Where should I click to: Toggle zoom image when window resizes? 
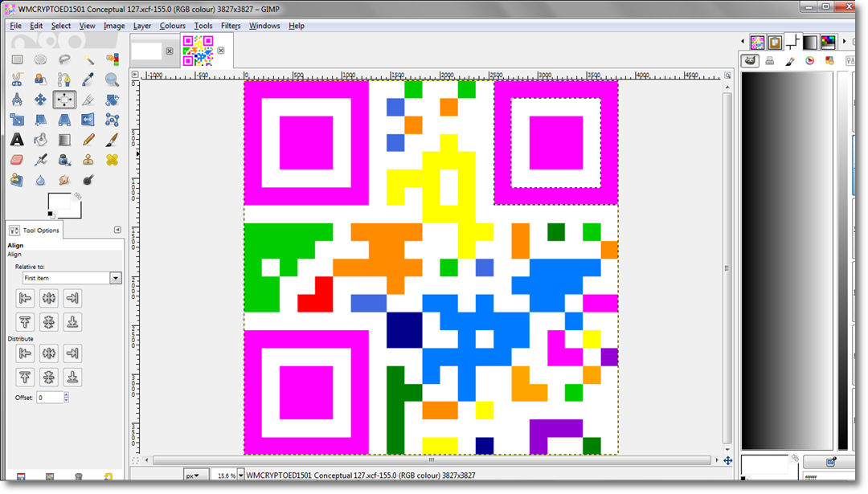[727, 76]
